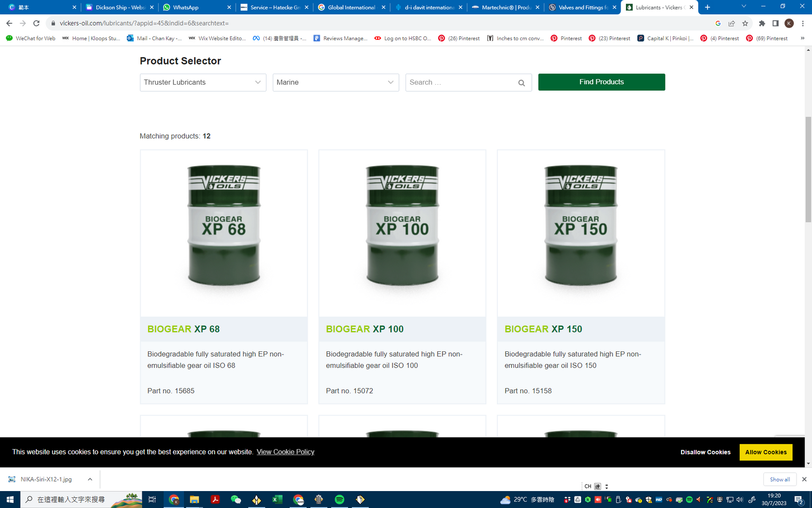
Task: Open Excel from the taskbar
Action: (x=277, y=500)
